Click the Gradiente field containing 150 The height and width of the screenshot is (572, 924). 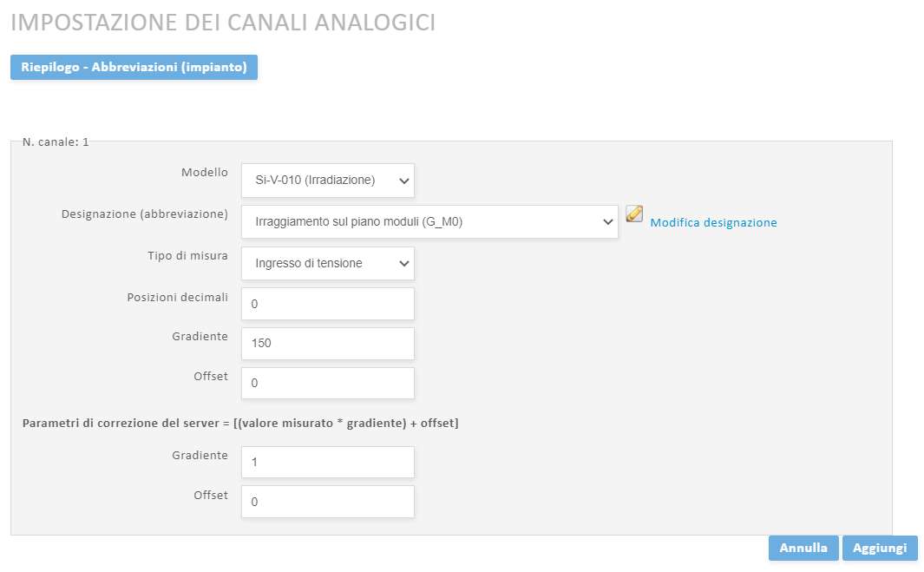[x=328, y=344]
